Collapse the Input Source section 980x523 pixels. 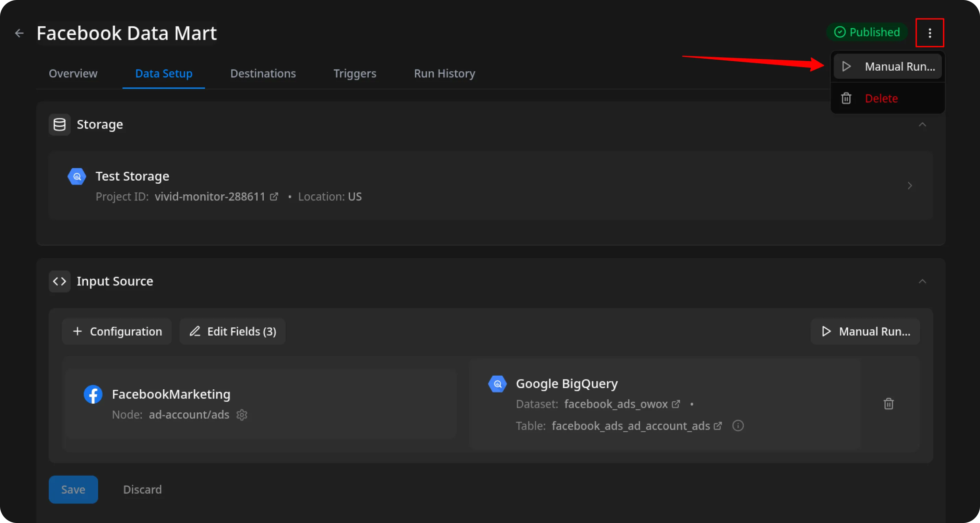923,281
